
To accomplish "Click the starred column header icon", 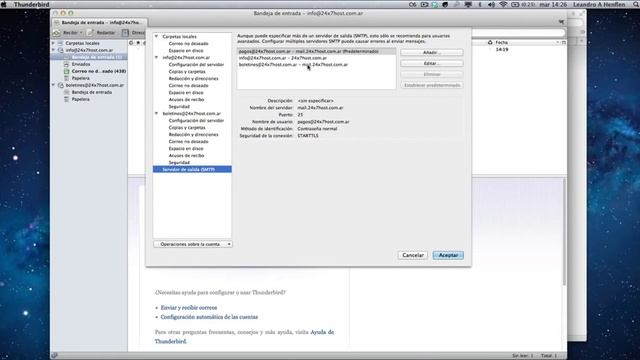I will 138,42.
